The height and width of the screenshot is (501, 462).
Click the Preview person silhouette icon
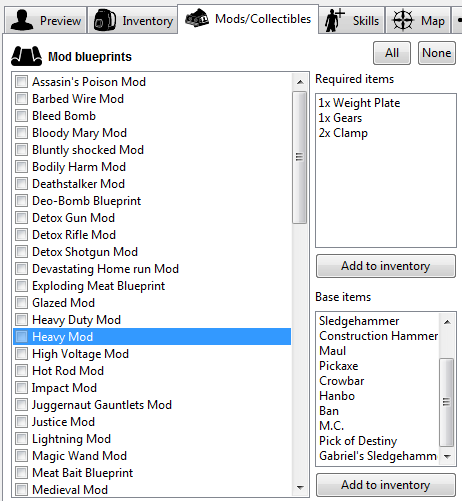pyautogui.click(x=22, y=20)
